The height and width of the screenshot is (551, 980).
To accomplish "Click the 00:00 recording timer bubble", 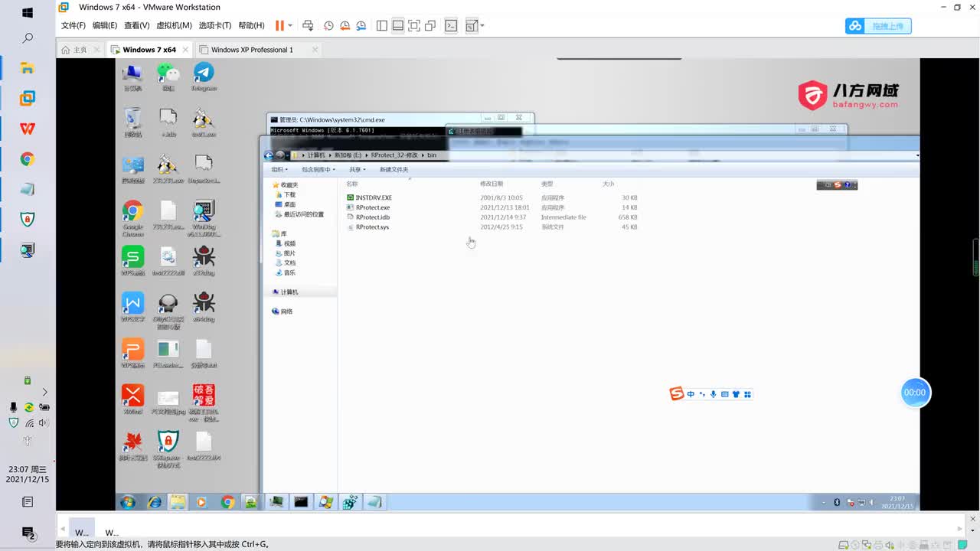I will pyautogui.click(x=915, y=393).
